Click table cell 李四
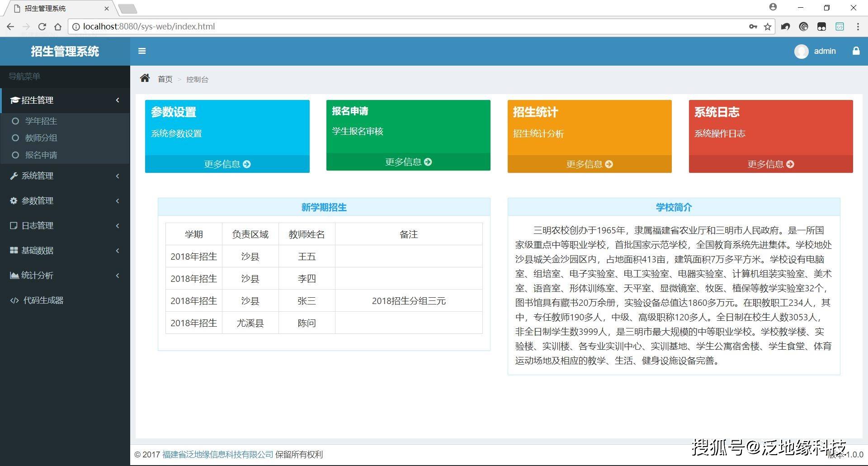 click(x=307, y=279)
